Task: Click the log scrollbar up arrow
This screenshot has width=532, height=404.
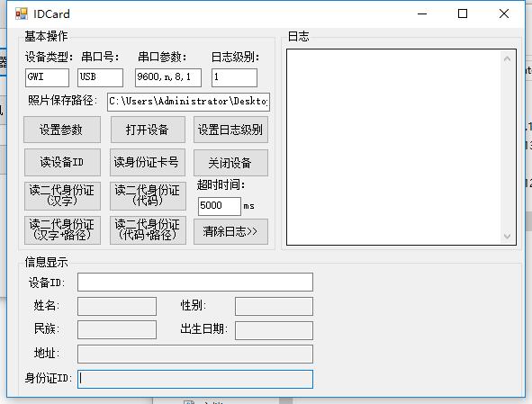Action: tap(507, 58)
